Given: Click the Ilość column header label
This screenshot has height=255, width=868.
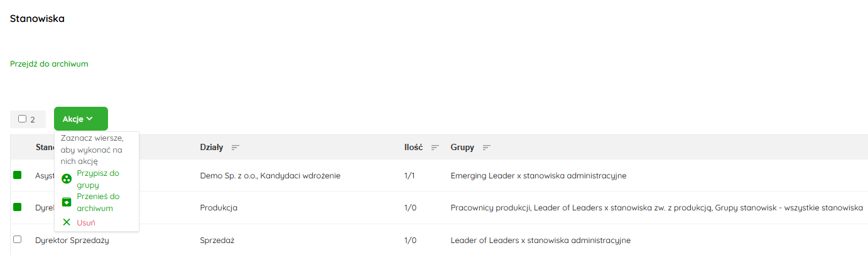Looking at the screenshot, I should (413, 148).
